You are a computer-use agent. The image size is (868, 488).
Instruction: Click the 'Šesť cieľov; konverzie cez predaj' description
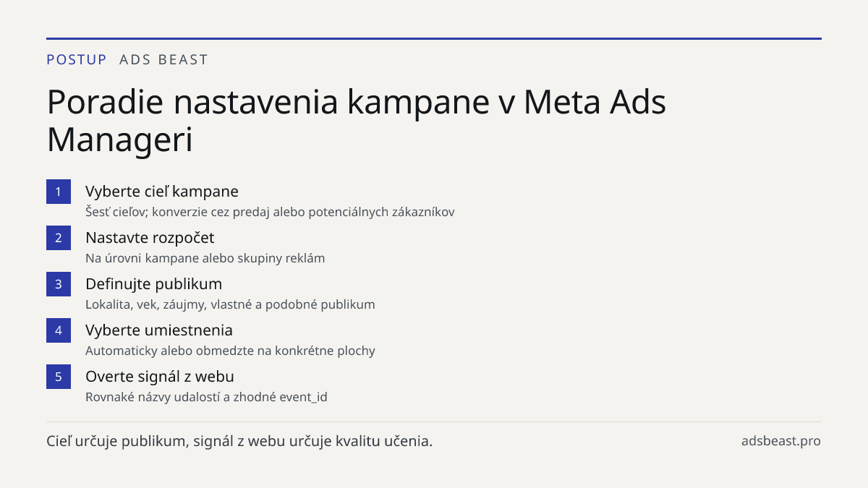click(270, 212)
